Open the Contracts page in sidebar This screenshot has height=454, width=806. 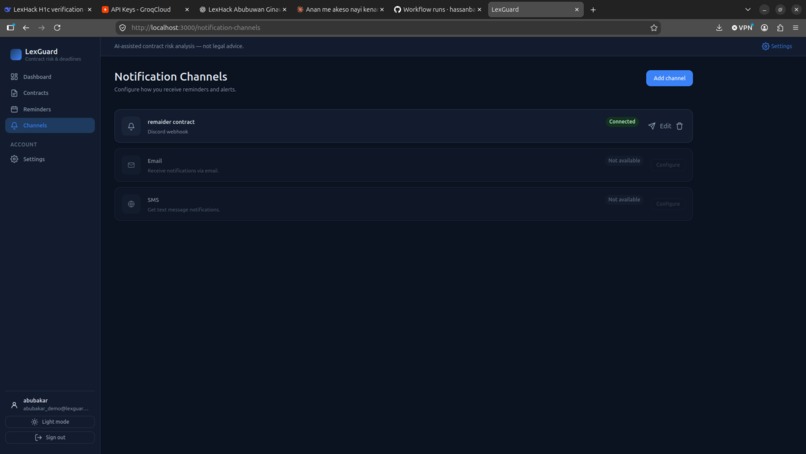pos(50,93)
